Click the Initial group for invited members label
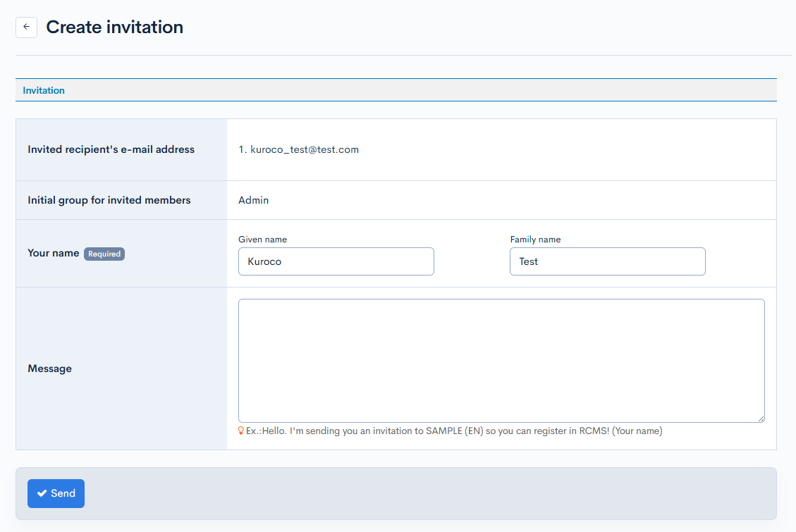Image resolution: width=796 pixels, height=532 pixels. pos(109,200)
